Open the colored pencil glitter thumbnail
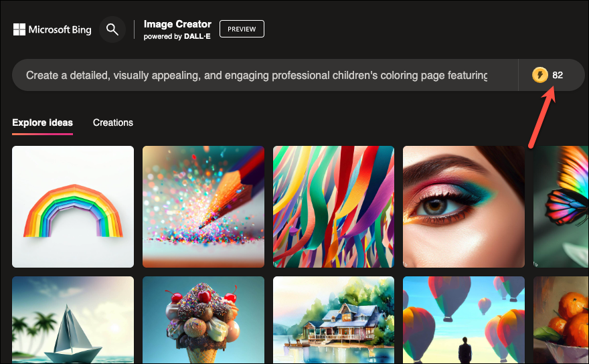589x364 pixels. click(203, 207)
